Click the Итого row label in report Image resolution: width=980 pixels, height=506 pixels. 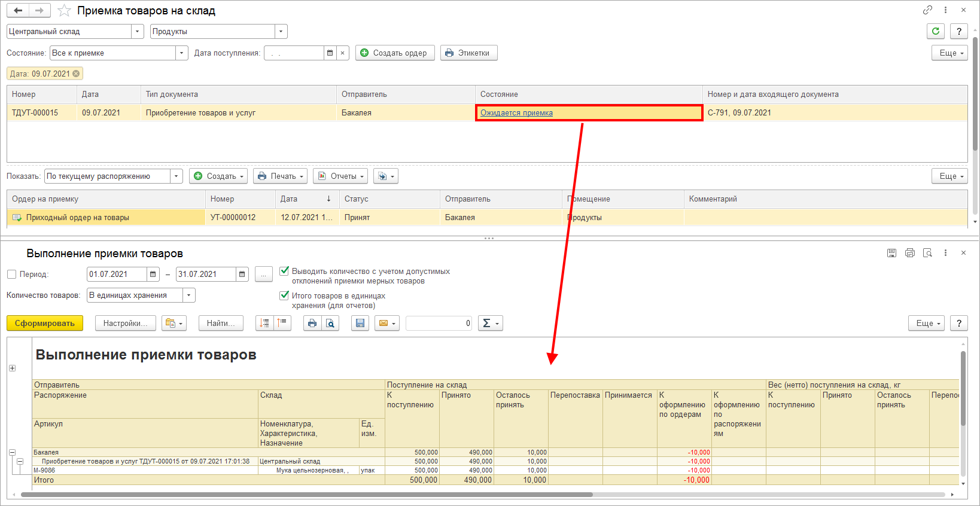pos(44,480)
